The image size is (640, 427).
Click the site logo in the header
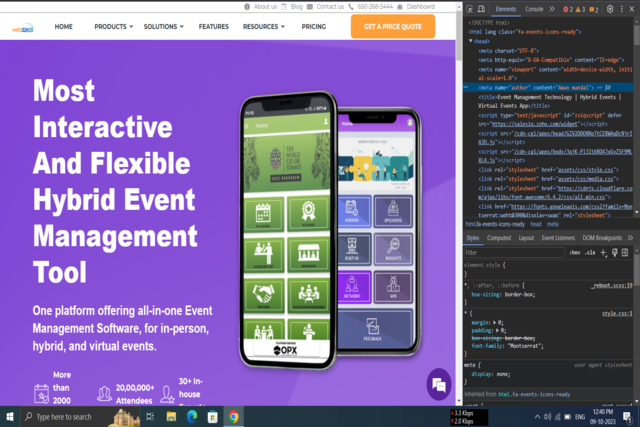[22, 28]
